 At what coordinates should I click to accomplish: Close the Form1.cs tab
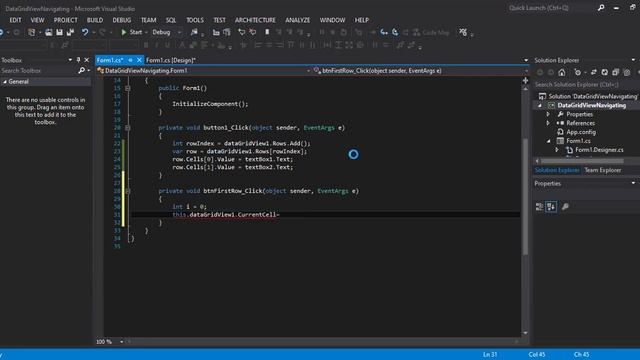tap(139, 60)
